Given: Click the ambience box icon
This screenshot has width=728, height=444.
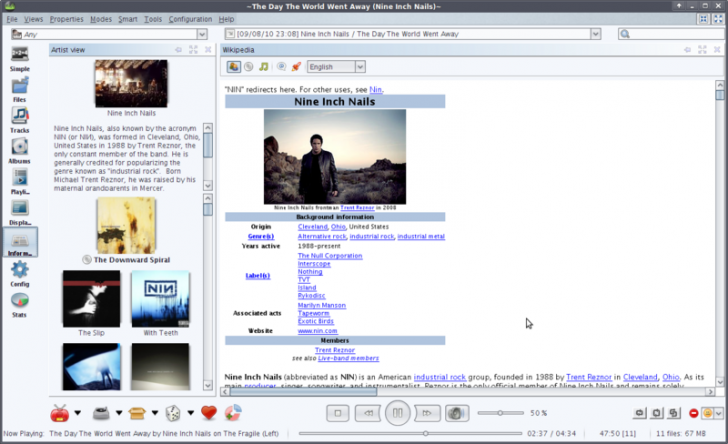Looking at the screenshot, I should coord(137,413).
